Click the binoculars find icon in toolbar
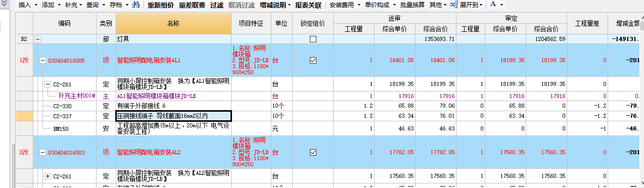This screenshot has width=644, height=188. click(x=135, y=5)
